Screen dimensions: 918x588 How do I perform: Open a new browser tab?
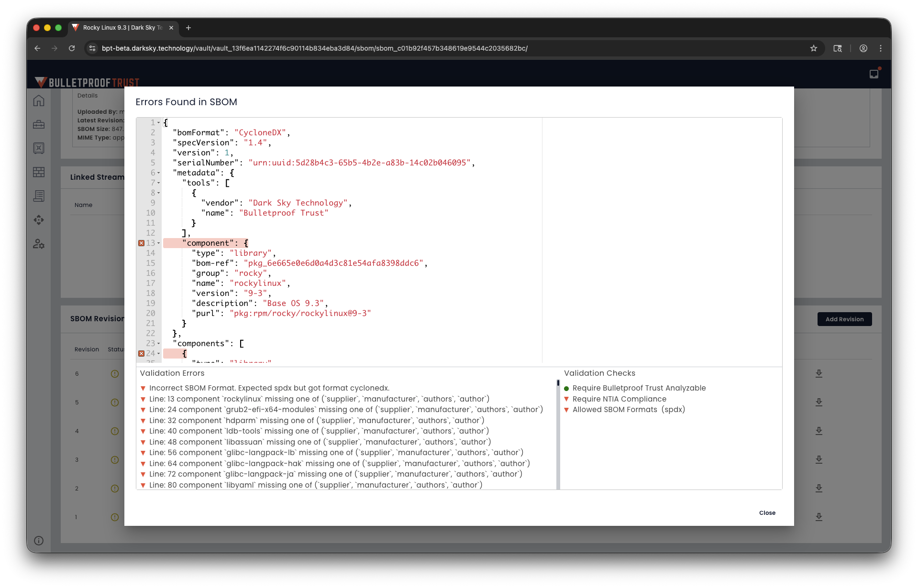click(x=188, y=28)
